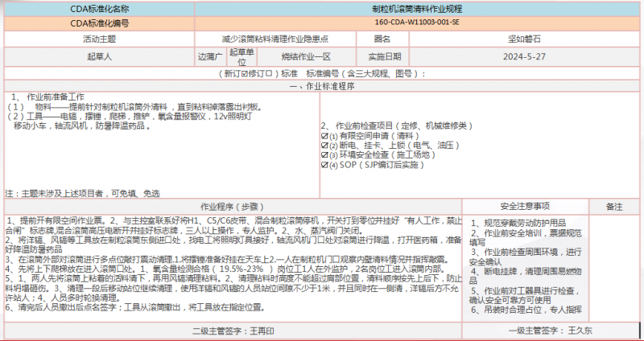Select the CDA标准化编号 label cell
Image resolution: width=644 pixels, height=341 pixels.
tap(99, 23)
